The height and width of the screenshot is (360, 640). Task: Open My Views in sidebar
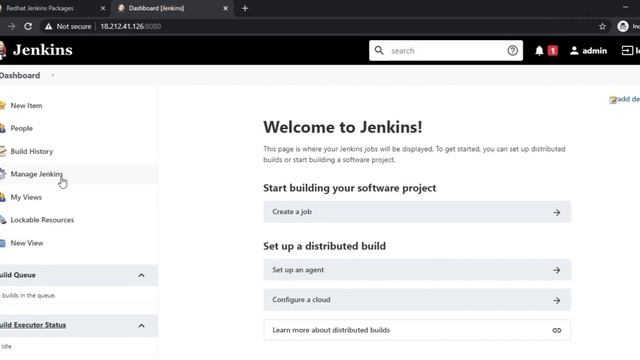click(x=26, y=197)
